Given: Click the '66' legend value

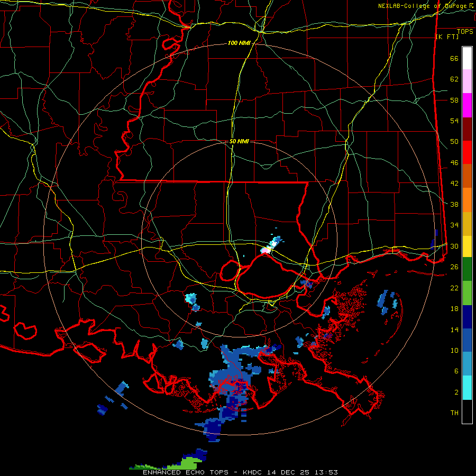Looking at the screenshot, I should [x=454, y=58].
